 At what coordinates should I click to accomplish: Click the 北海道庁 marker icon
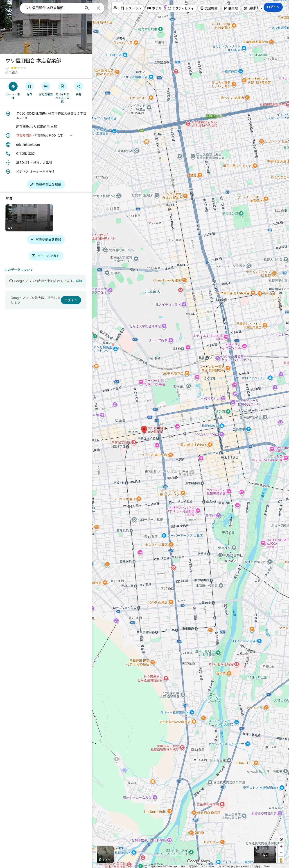point(189,386)
